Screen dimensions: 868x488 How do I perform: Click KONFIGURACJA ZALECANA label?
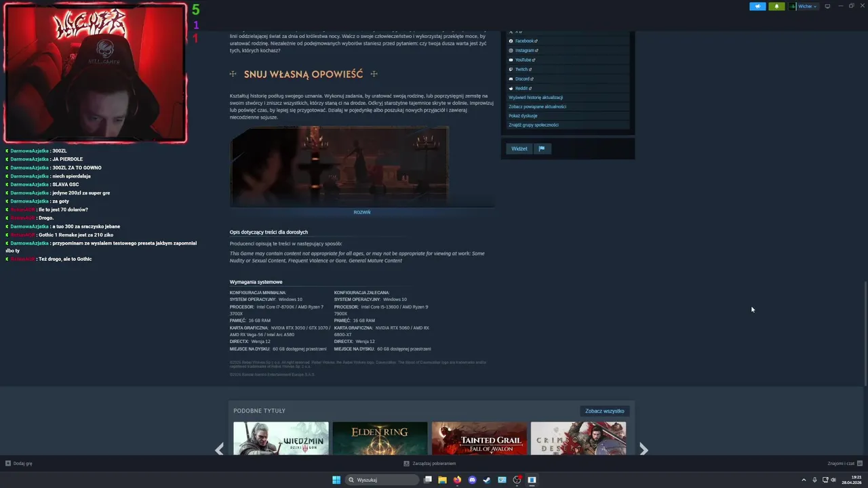361,293
